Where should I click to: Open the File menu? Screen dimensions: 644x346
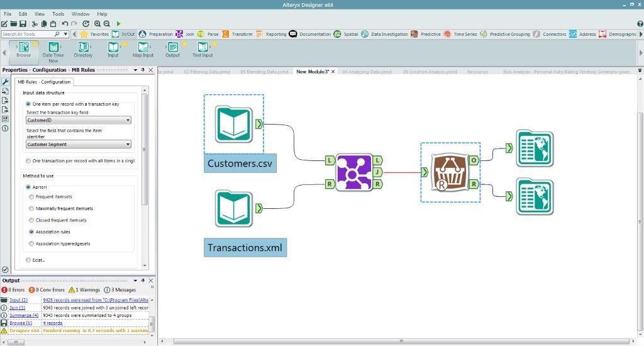pos(8,14)
